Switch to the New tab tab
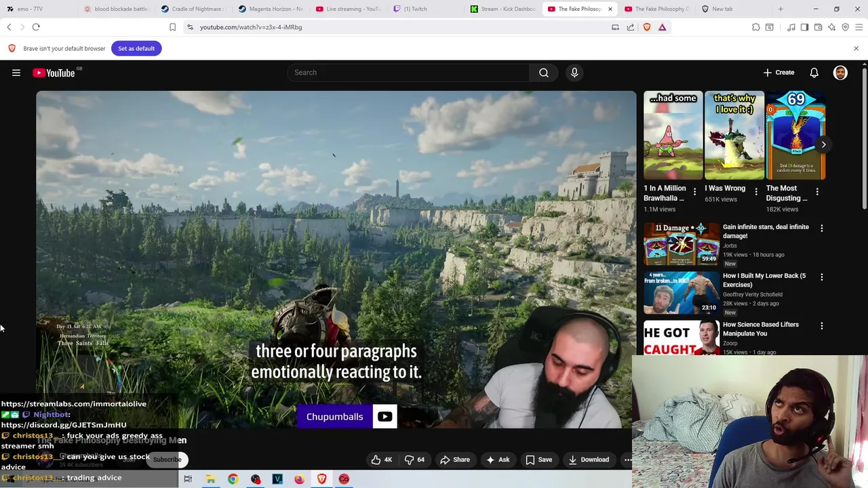 coord(732,9)
